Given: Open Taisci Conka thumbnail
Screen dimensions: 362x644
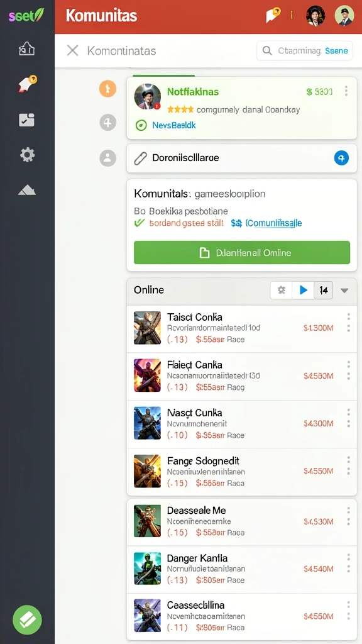Looking at the screenshot, I should pos(147,328).
